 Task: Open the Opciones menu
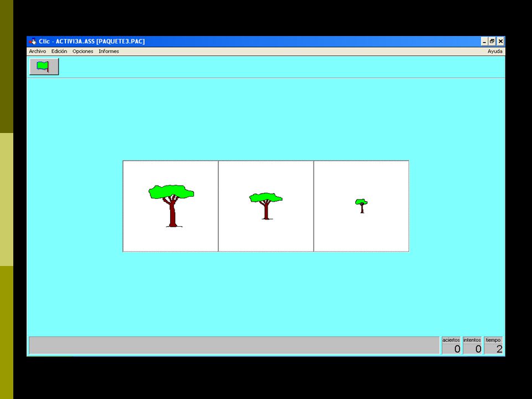click(83, 51)
